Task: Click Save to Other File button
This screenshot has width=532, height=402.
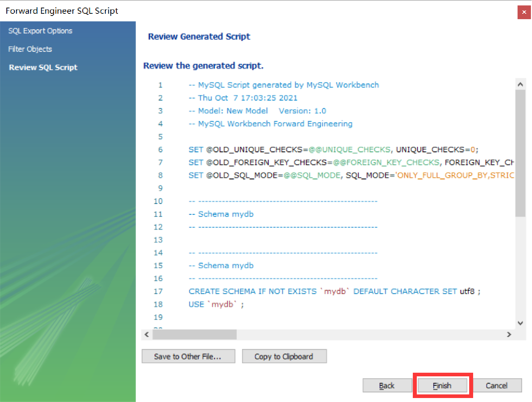Action: (188, 356)
